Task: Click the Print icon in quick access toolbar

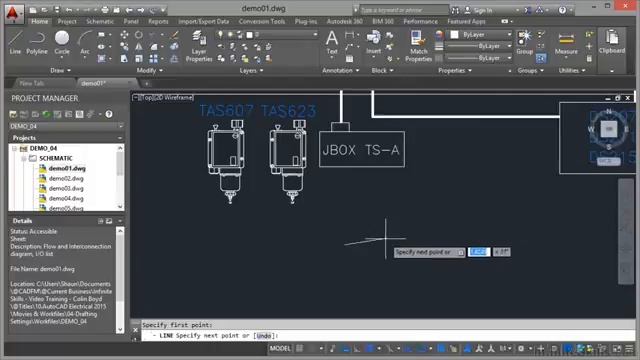Action: tap(105, 10)
